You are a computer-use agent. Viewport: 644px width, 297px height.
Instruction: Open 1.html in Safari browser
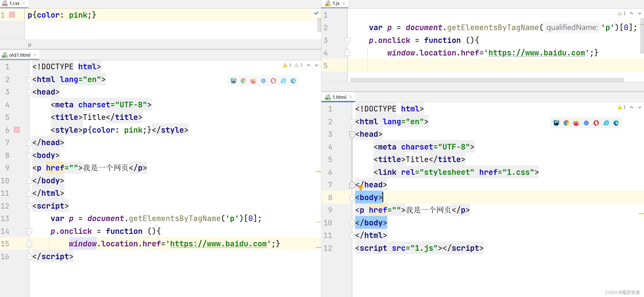pyautogui.click(x=586, y=123)
